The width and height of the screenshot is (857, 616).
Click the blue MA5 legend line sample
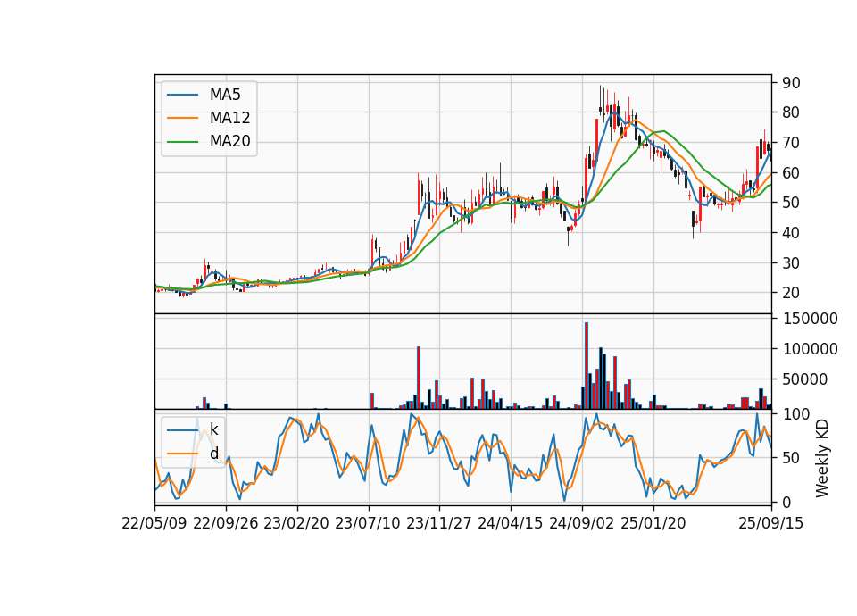pyautogui.click(x=182, y=96)
